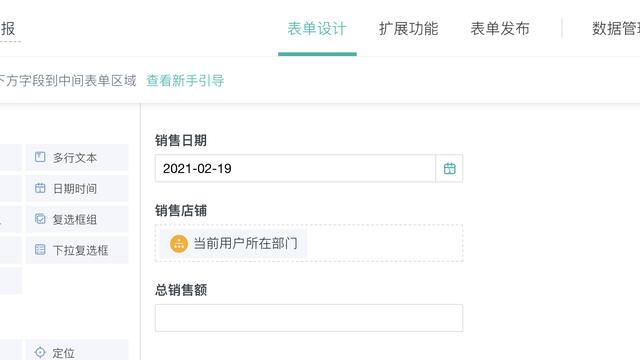The height and width of the screenshot is (360, 640).
Task: Click the calendar icon beside 销售日期 field
Action: coord(449,169)
